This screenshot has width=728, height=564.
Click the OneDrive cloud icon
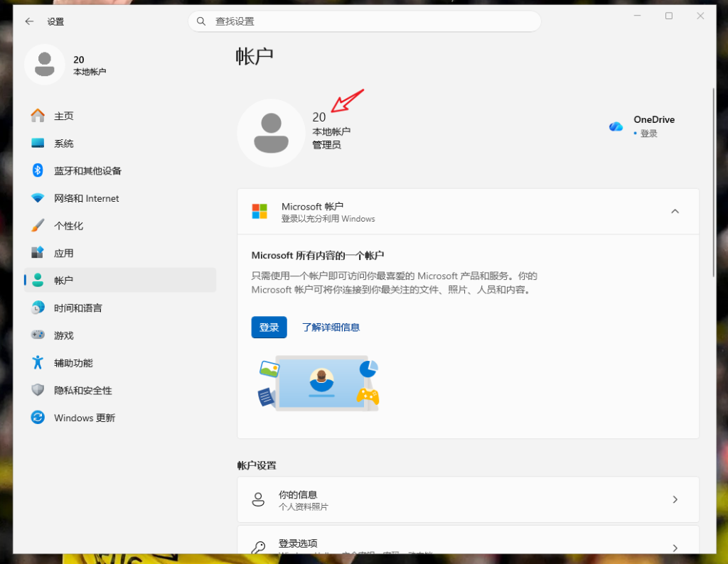point(616,126)
